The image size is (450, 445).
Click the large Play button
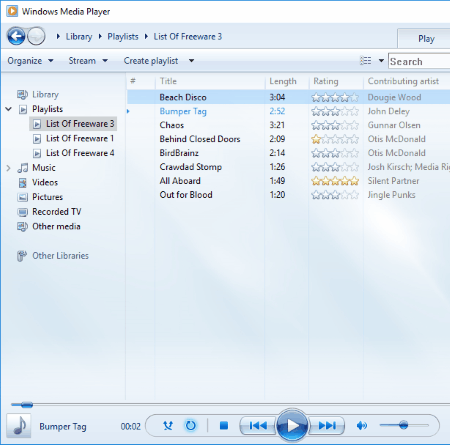pyautogui.click(x=292, y=425)
